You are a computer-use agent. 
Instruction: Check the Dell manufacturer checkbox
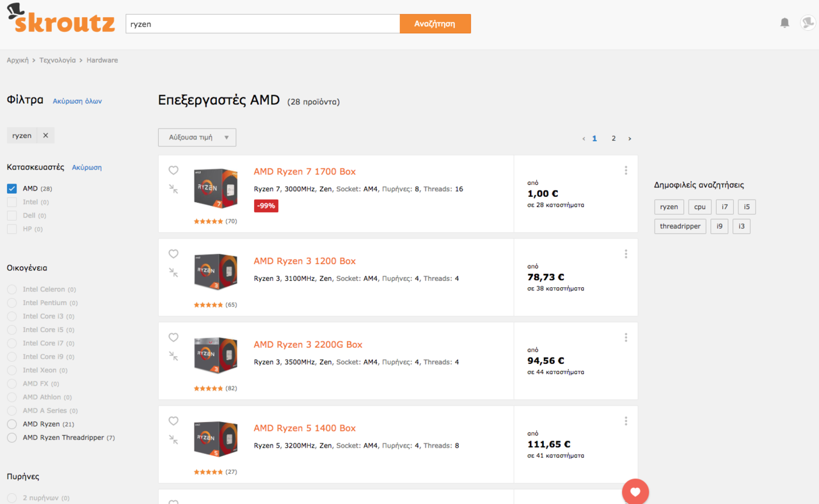(x=12, y=216)
